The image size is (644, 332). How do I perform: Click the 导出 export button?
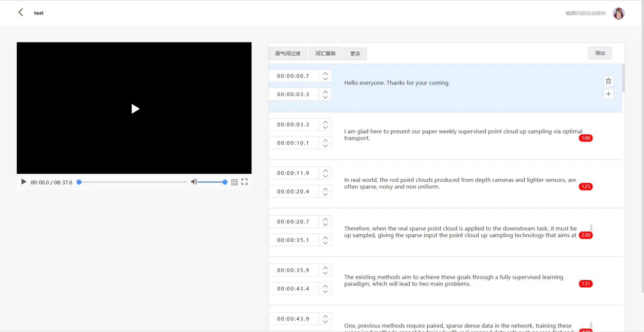point(600,53)
